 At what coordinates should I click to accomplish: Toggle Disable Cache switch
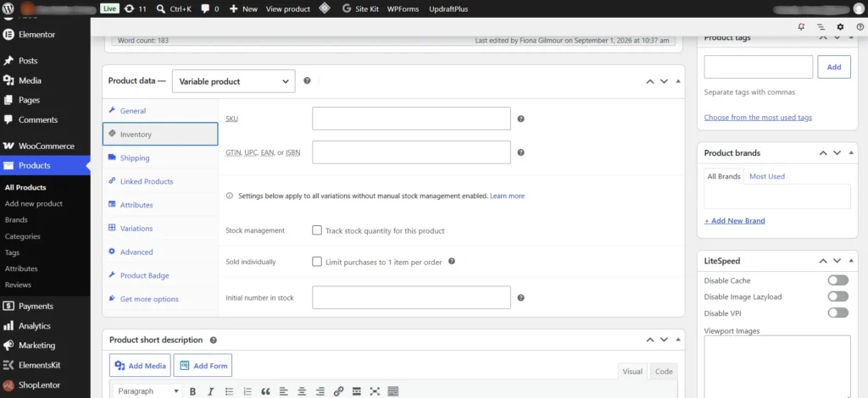click(837, 280)
